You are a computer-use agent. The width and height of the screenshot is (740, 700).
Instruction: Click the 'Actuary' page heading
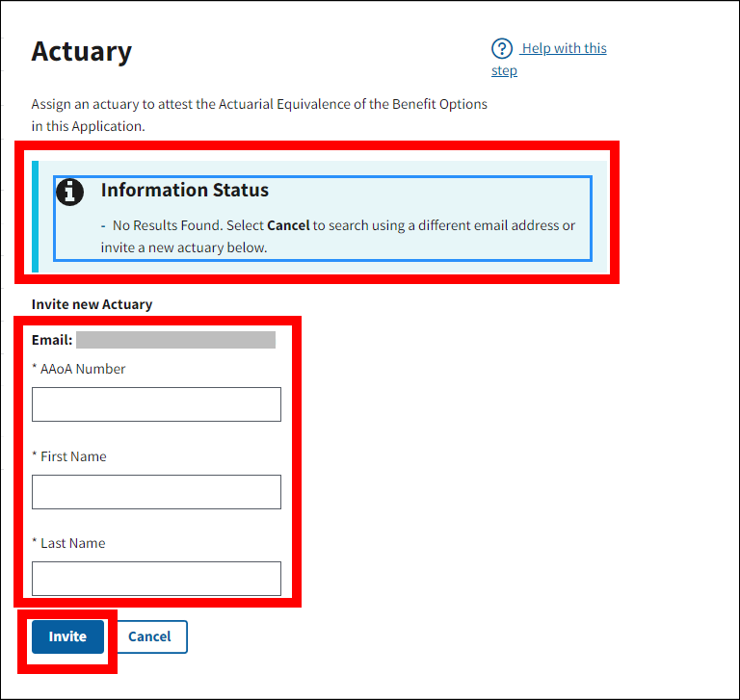pyautogui.click(x=82, y=52)
